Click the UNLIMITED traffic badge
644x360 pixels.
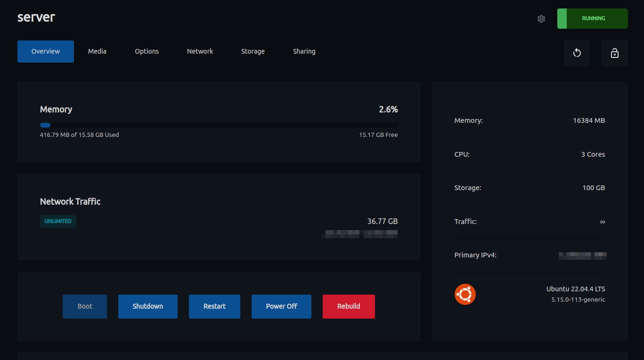58,221
